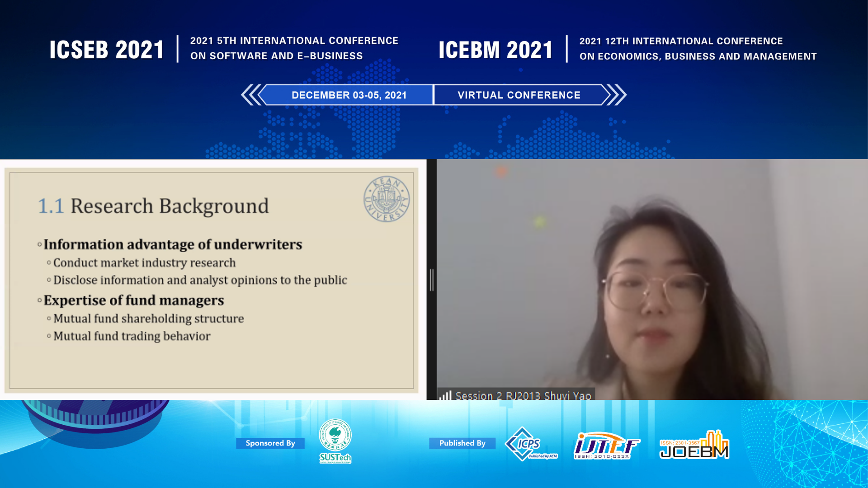Click '2021 5TH INTERNATIONAL CONFERENCE' text

point(294,41)
